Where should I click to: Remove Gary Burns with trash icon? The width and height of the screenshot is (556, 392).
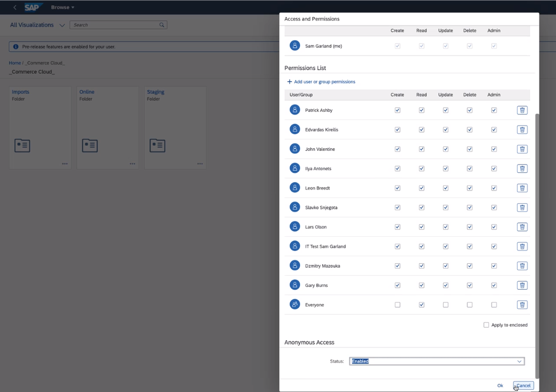522,285
